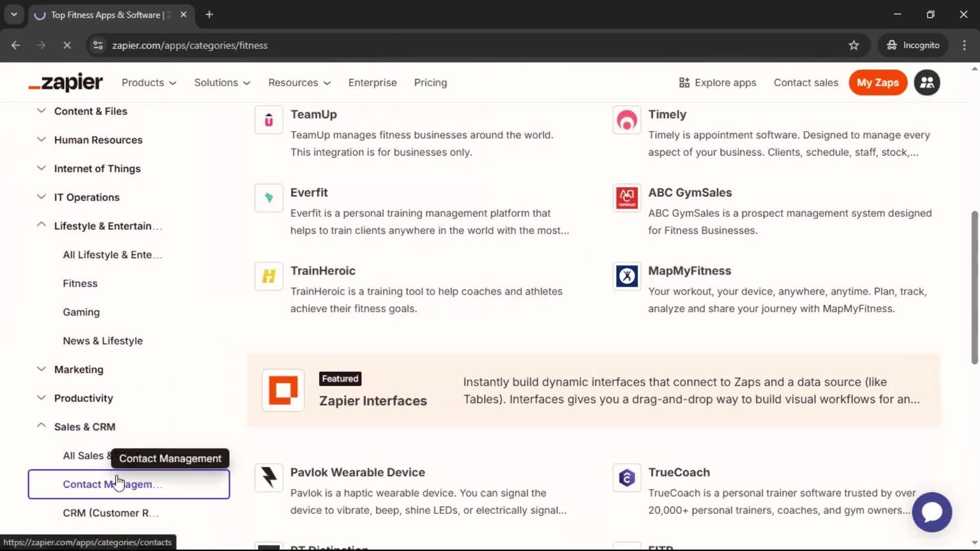
Task: Open the MapMyFitness app icon
Action: (627, 276)
